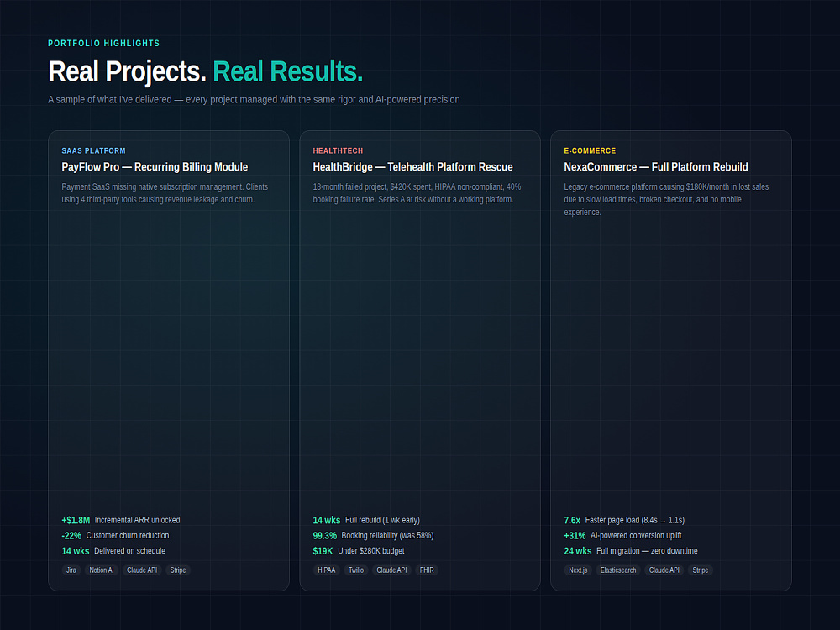Select the Twilio tag
Viewport: 840px width, 630px height.
coord(356,570)
